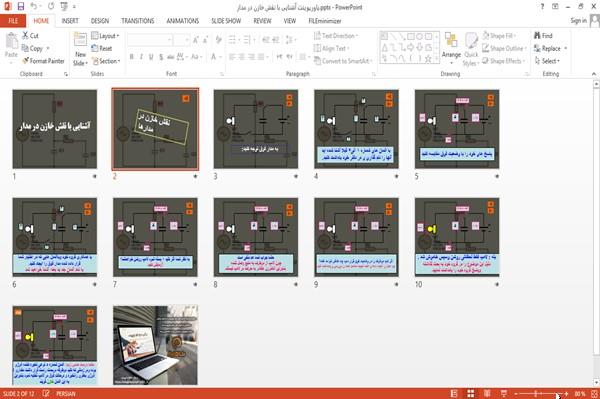Toggle Bold formatting
Viewport: 600px width, 399px height.
[132, 57]
